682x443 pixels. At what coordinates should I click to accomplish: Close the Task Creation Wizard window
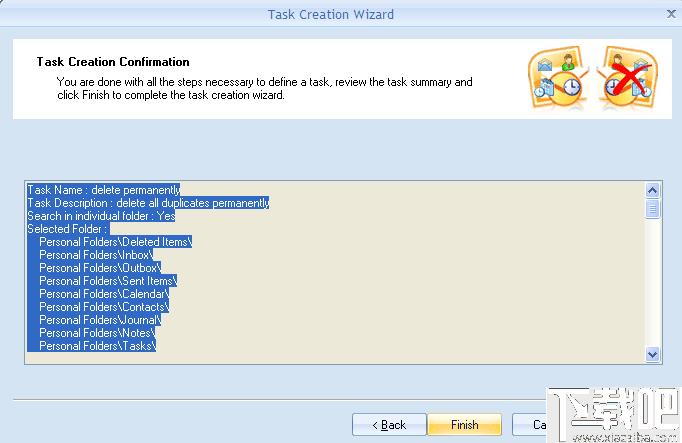pyautogui.click(x=671, y=14)
